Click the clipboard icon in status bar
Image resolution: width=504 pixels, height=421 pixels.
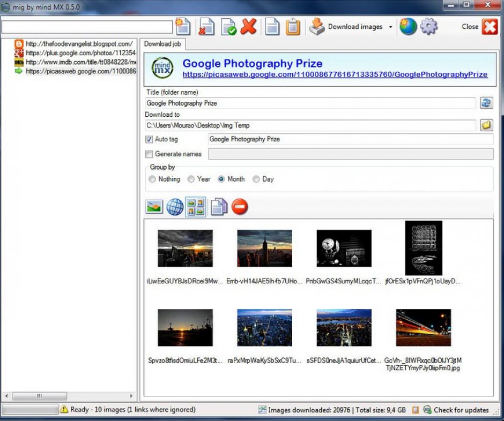tap(416, 410)
